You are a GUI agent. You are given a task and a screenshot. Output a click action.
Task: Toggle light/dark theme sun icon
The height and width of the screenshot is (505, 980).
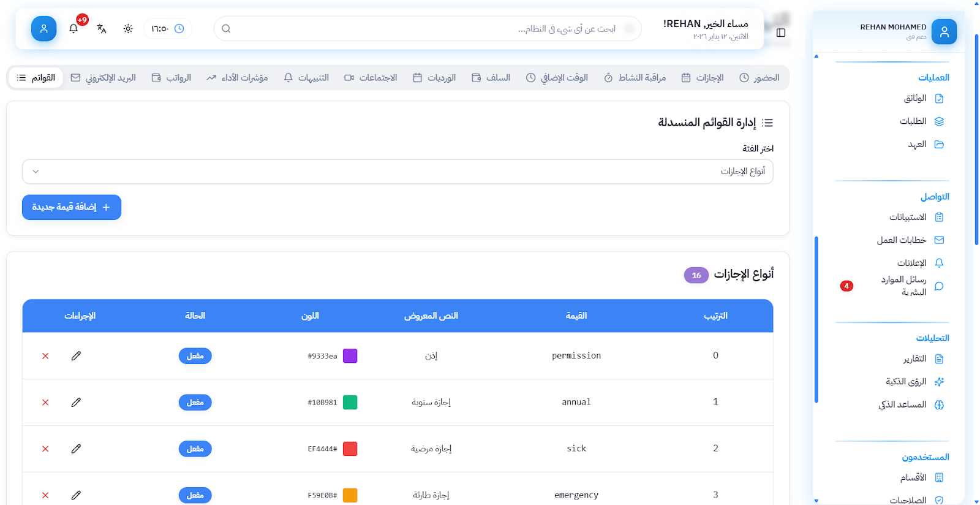pos(128,29)
